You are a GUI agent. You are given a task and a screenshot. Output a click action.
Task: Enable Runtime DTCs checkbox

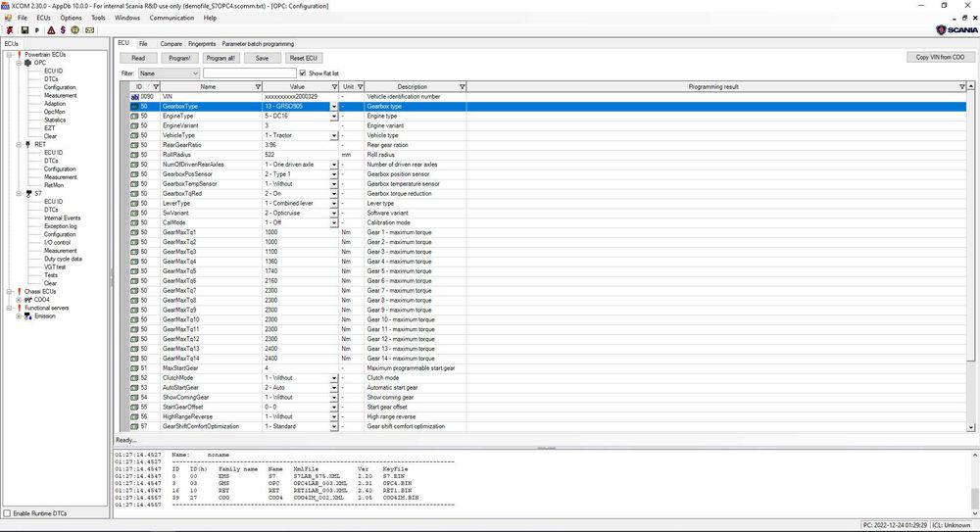[x=8, y=513]
